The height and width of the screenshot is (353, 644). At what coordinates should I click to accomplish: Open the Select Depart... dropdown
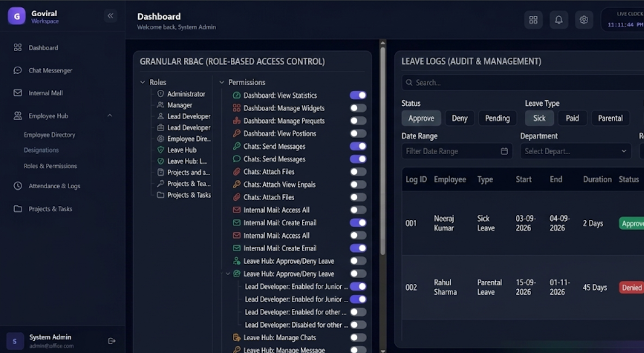pos(576,151)
